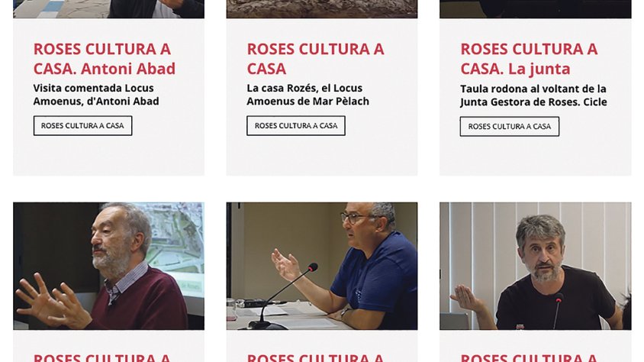Click the empty grey area of the Antoni Abad card
Viewport: 644px width, 362px height.
pos(109,156)
